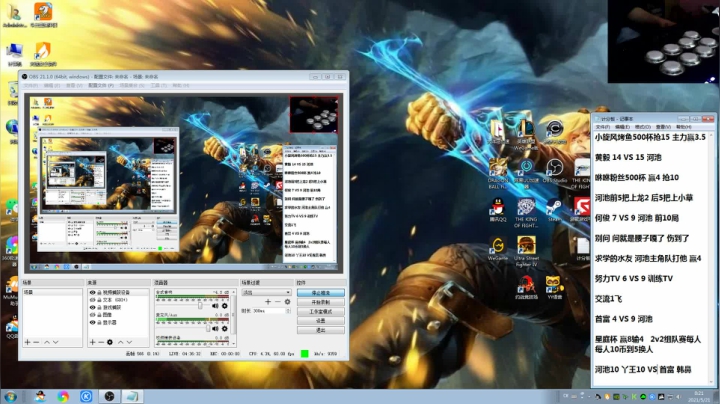Open 格式 menu in Notepad window
Image resolution: width=720 pixels, height=404 pixels.
point(642,127)
